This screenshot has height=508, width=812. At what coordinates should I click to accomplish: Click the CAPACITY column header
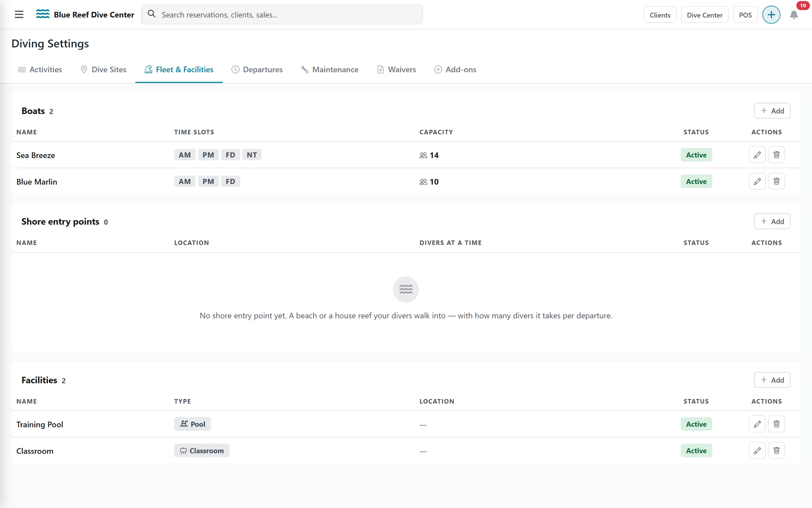pyautogui.click(x=436, y=132)
